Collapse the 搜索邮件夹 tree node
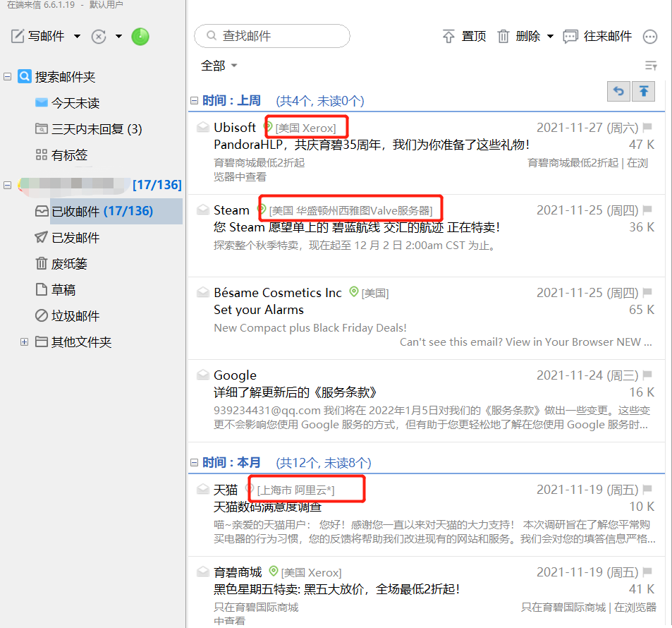 point(7,77)
